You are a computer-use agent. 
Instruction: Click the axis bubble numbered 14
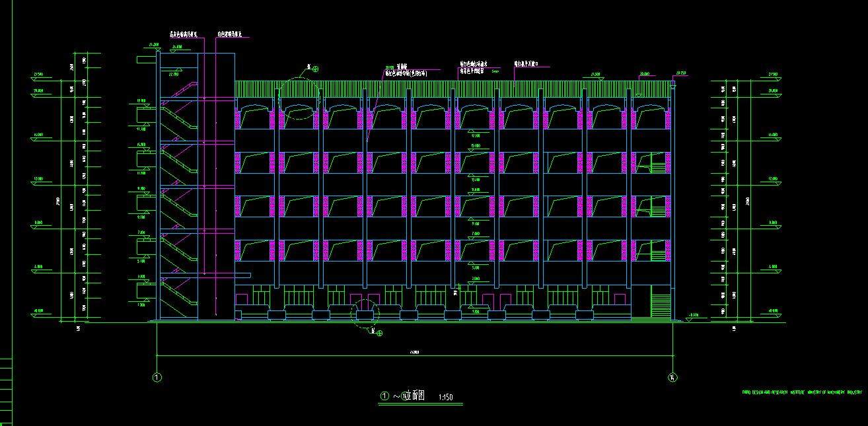point(672,378)
